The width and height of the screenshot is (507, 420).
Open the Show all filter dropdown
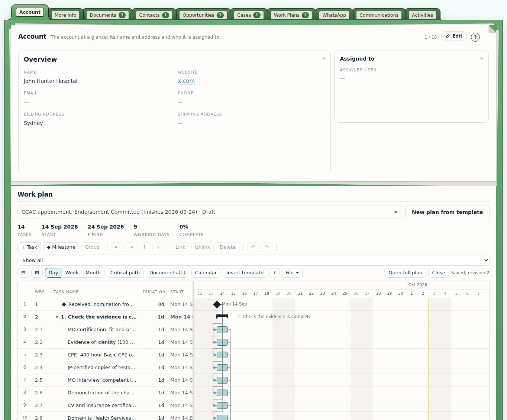(x=253, y=260)
